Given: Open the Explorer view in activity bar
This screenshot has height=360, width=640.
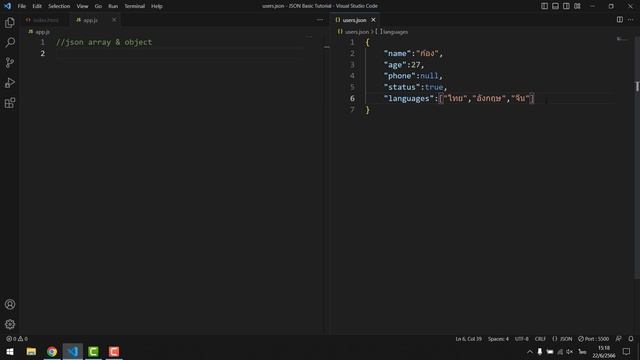Looking at the screenshot, I should point(10,22).
